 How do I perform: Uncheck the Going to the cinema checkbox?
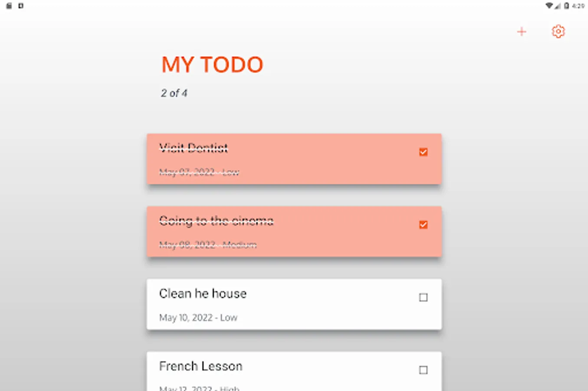pos(423,225)
